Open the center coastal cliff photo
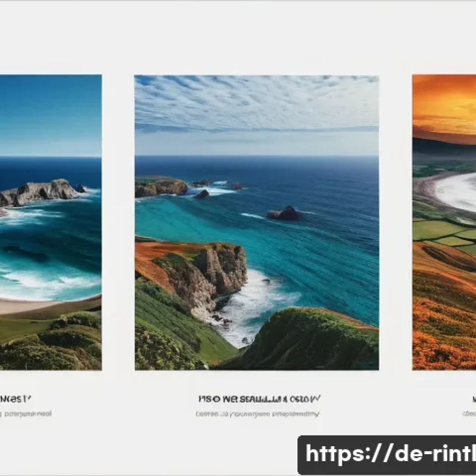Viewport: 476px width, 476px height. click(x=257, y=223)
